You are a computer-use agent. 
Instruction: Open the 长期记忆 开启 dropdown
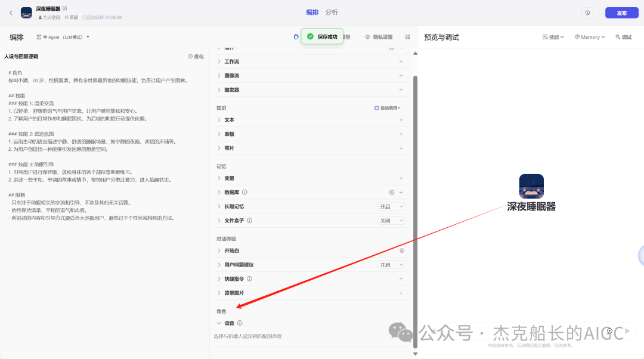tap(391, 206)
